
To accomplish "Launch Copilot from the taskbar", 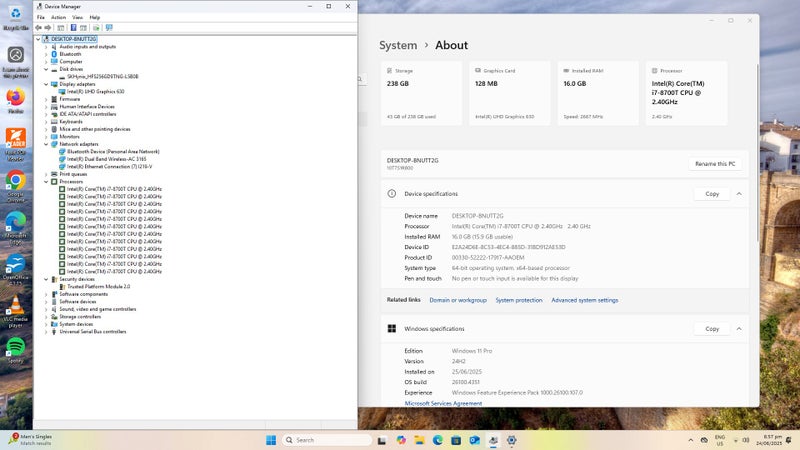I will point(401,440).
